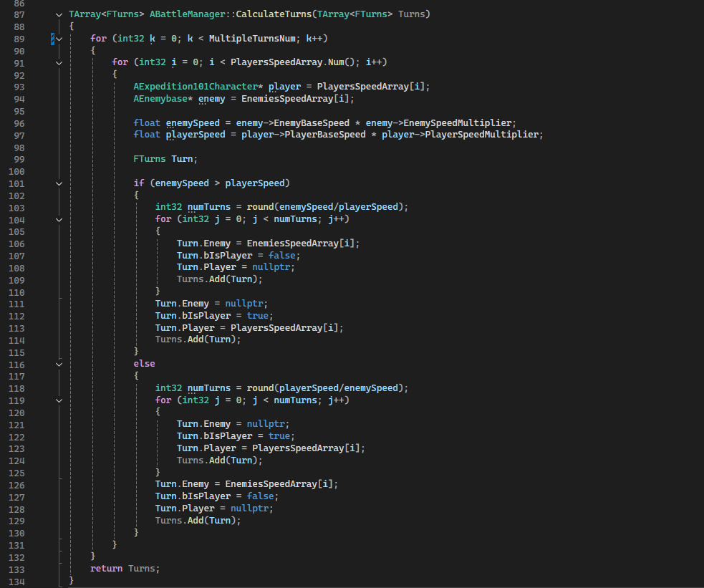Click the FTurns Turn declaration on line 99

click(165, 159)
